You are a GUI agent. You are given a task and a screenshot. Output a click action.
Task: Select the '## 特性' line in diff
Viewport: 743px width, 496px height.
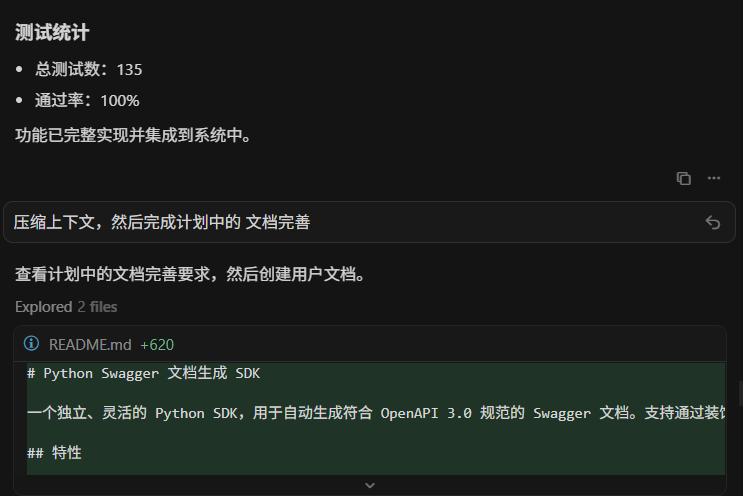tap(54, 453)
